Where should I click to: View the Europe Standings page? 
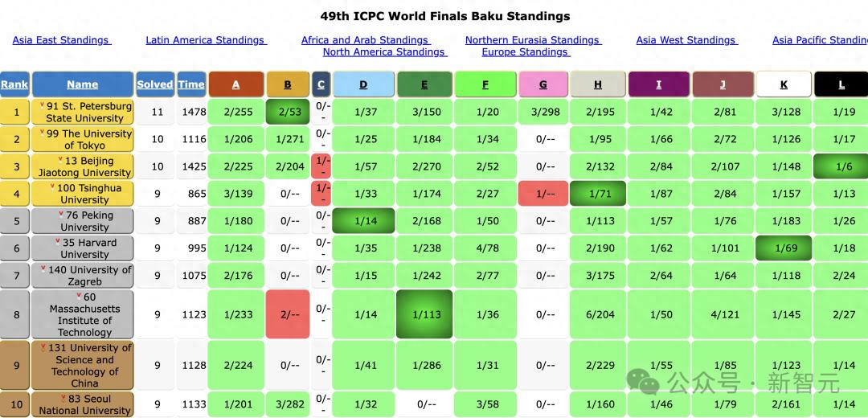click(x=525, y=52)
